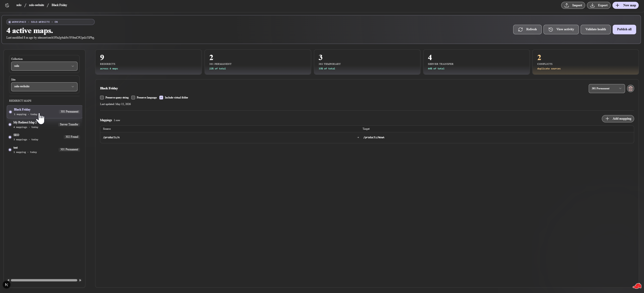Click Black Friday breadcrumb

coord(59,5)
